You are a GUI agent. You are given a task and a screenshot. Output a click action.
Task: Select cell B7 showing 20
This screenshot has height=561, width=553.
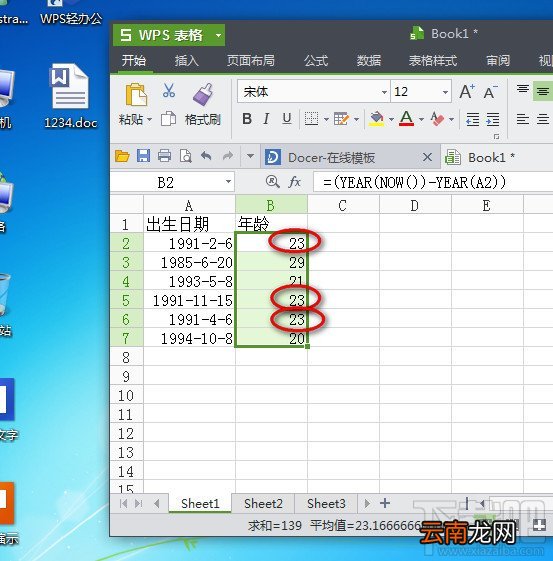271,338
